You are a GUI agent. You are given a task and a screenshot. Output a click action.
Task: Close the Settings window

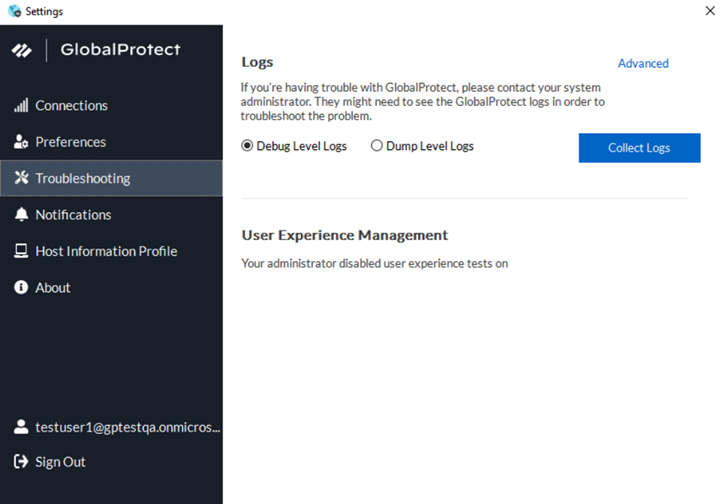708,10
